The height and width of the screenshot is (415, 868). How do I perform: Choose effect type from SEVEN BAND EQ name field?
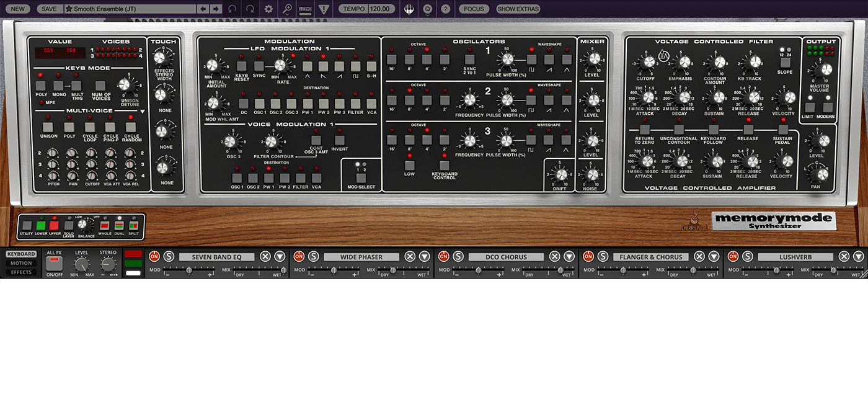click(x=216, y=257)
